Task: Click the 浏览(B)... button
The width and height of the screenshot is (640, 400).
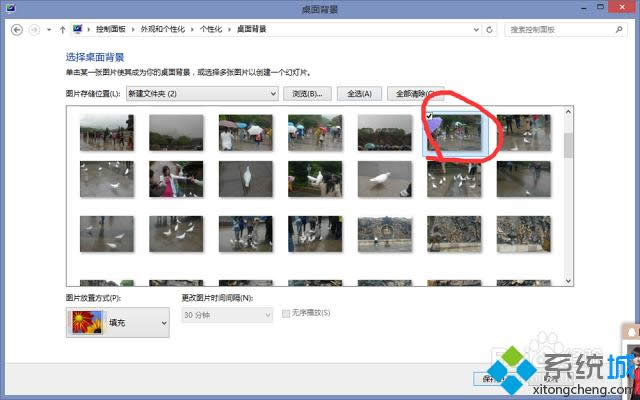Action: pyautogui.click(x=307, y=94)
